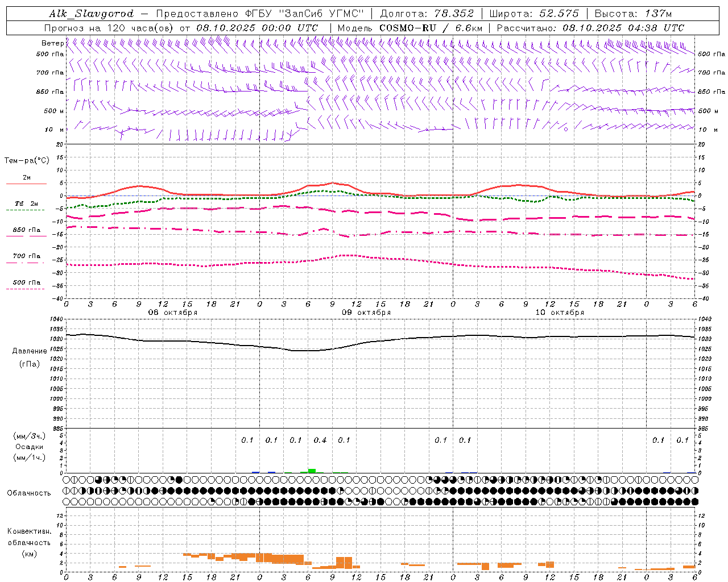Click the red 2м temperature legend line
The width and height of the screenshot is (728, 582).
[26, 184]
